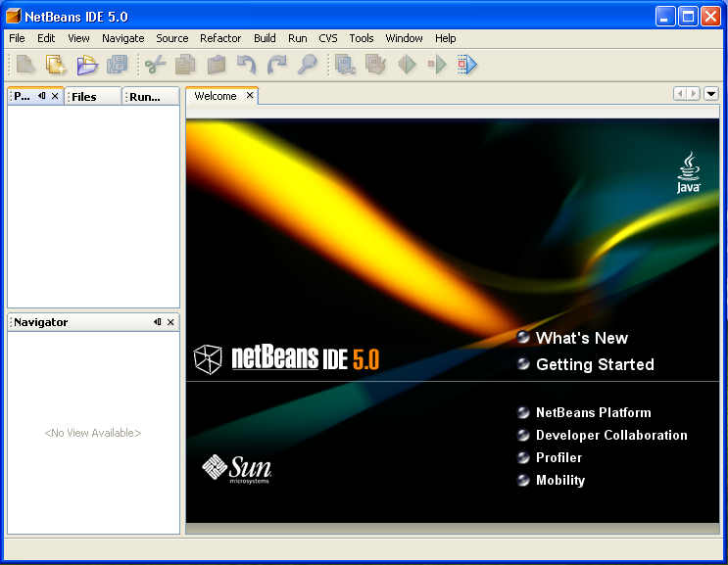Click the Sun Microsystems logo
728x565 pixels.
click(237, 469)
